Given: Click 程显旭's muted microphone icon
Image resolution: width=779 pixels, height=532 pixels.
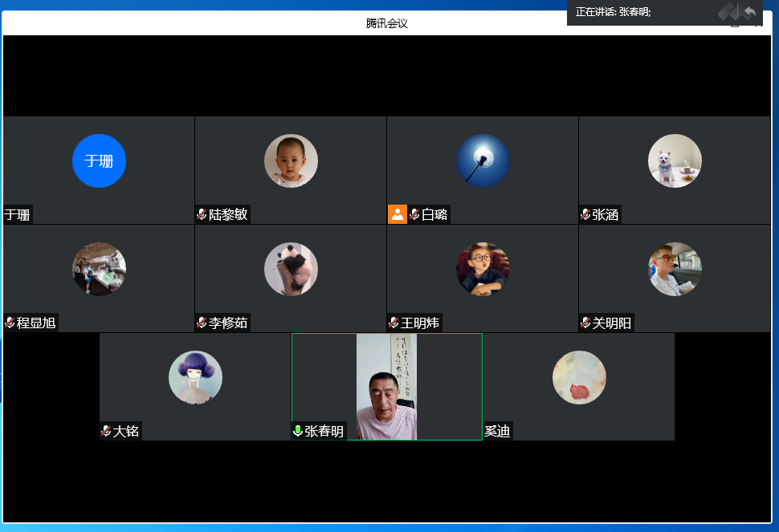Looking at the screenshot, I should tap(10, 323).
